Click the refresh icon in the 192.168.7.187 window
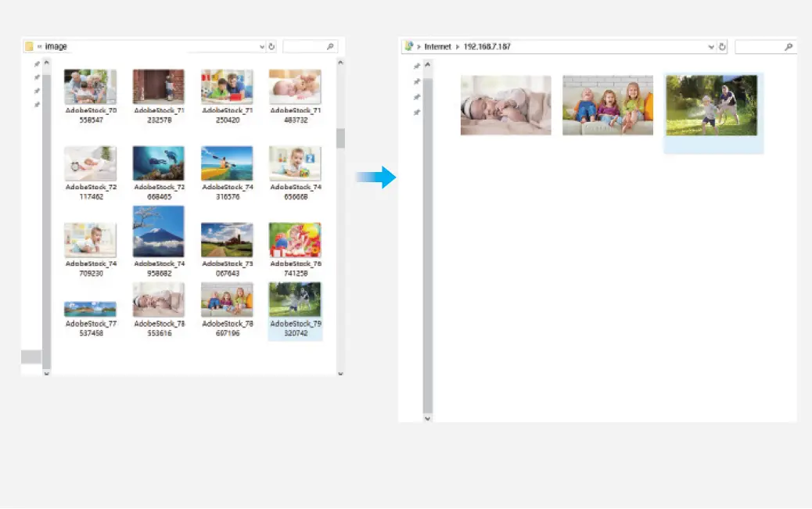Screen dimensions: 812x509 click(x=722, y=46)
